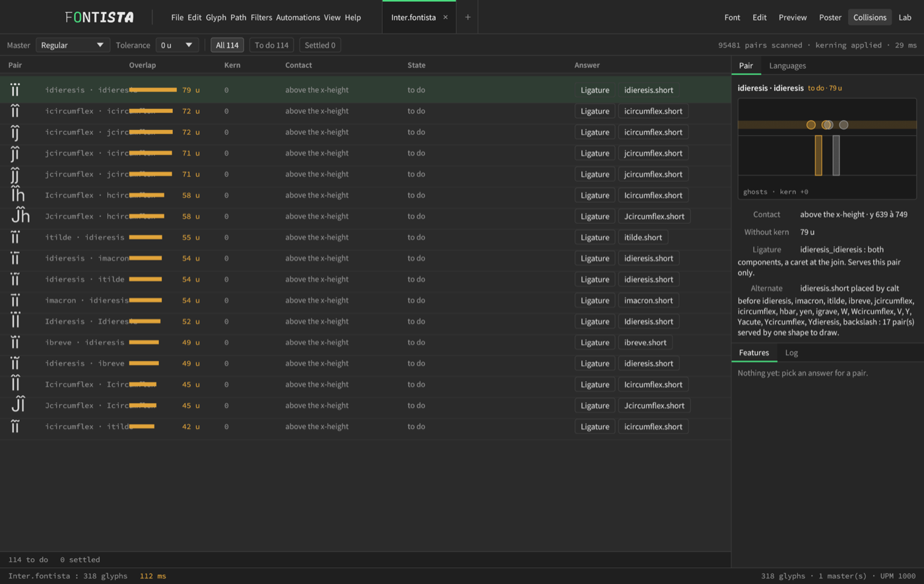Filter list with To do 114

[x=271, y=45]
